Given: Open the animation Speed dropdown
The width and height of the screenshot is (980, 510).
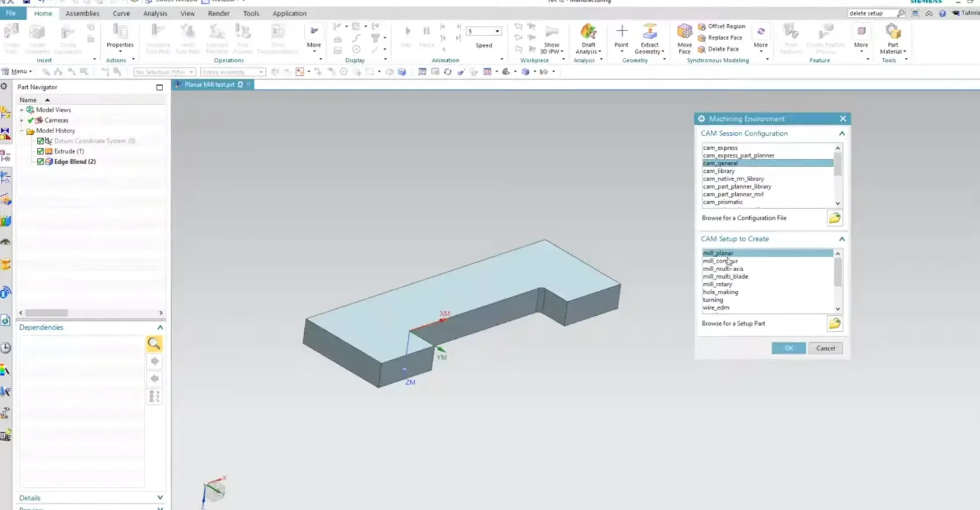Looking at the screenshot, I should click(497, 31).
